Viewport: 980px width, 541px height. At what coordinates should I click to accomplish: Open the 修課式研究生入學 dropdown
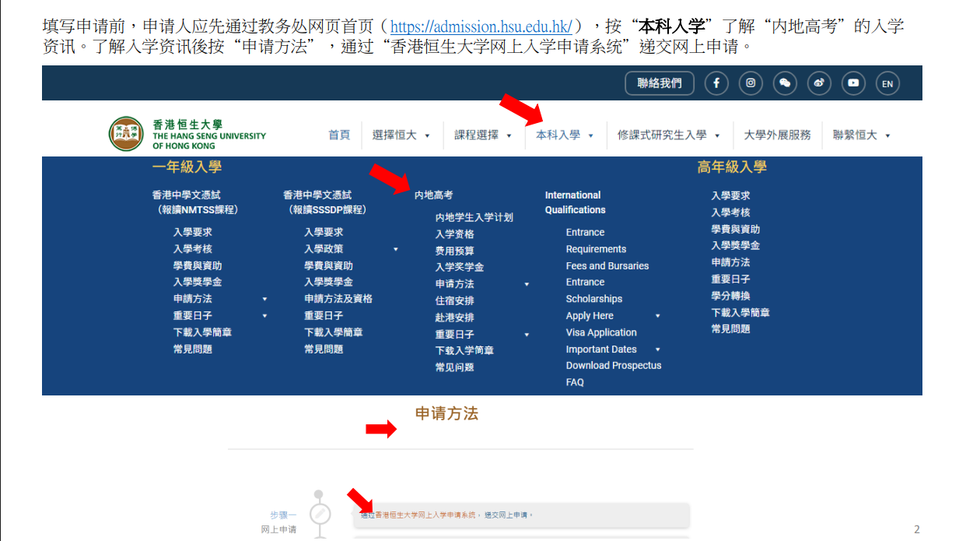point(669,135)
